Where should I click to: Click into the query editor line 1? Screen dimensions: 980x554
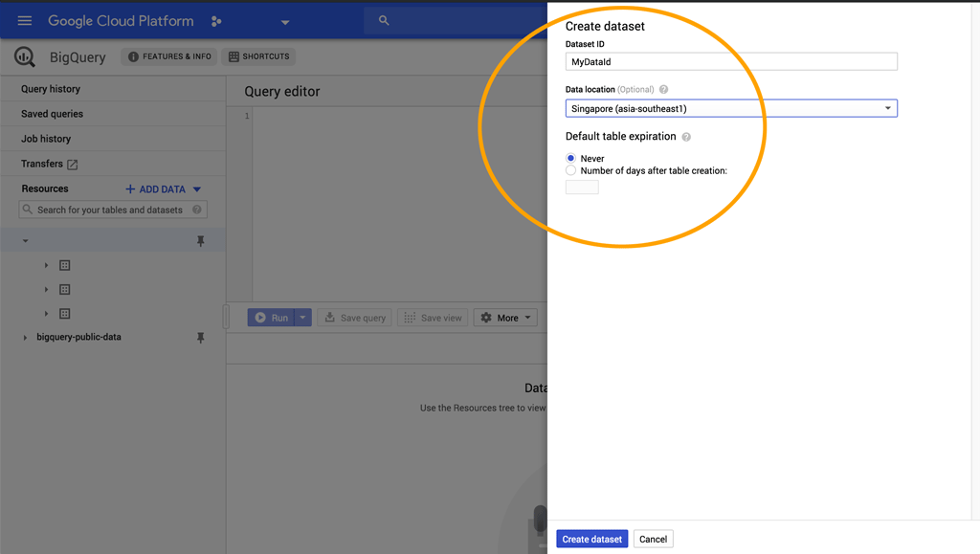[400, 116]
